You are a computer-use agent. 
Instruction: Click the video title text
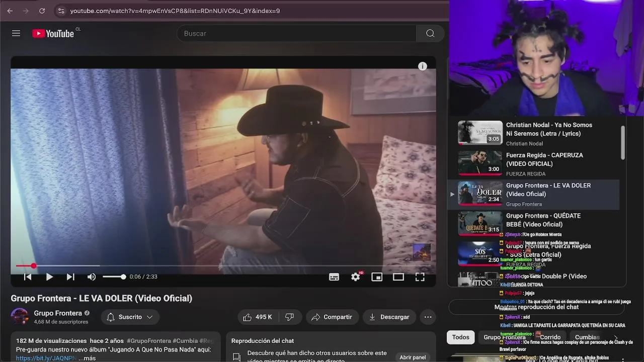tap(102, 298)
